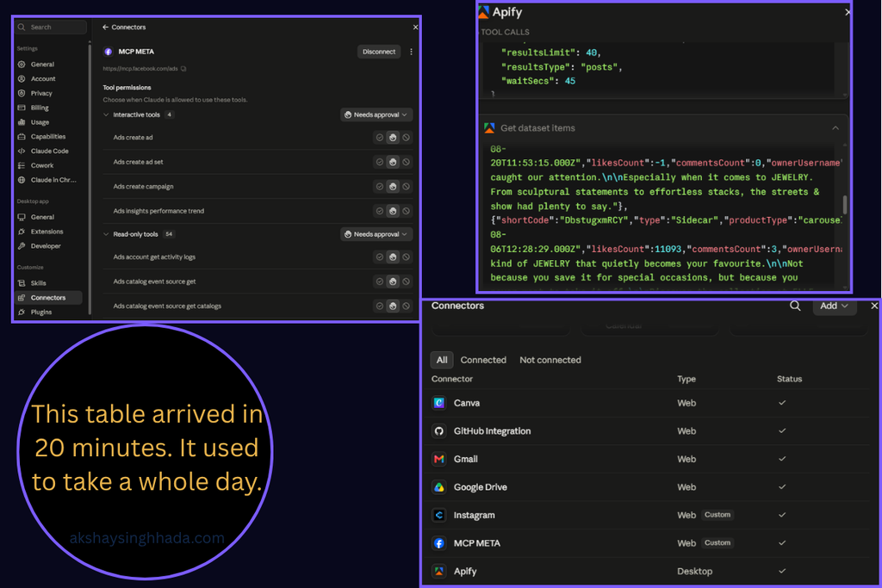The image size is (882, 588).
Task: Open the Needs approval dropdown for Read-only tools
Action: point(376,234)
